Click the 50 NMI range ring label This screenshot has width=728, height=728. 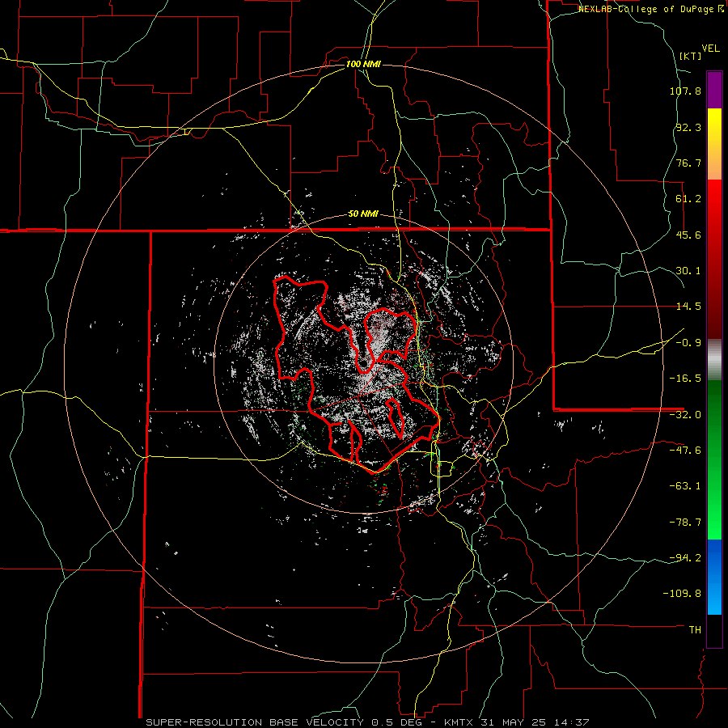363,214
